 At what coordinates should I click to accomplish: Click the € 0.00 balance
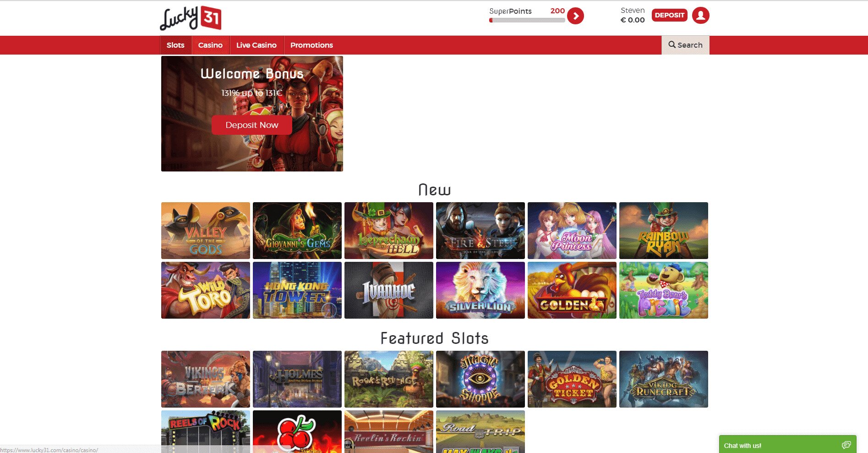[633, 20]
